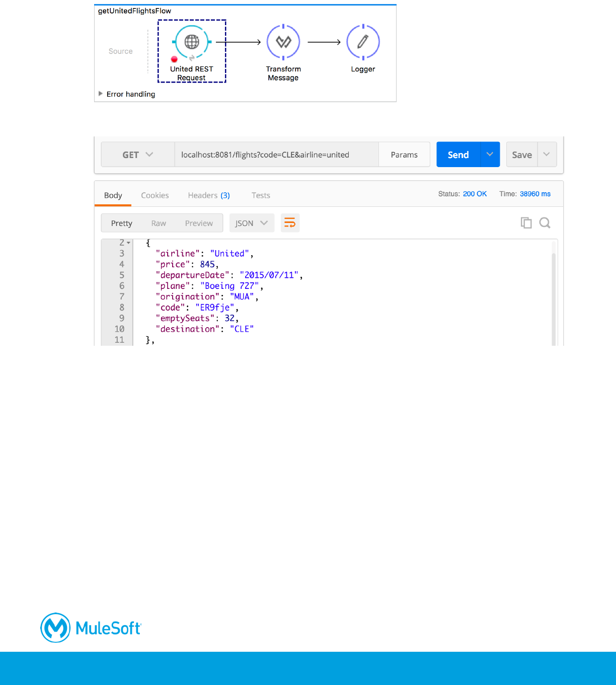Switch to the Body tab
Screen dimensions: 616x685
tap(113, 195)
